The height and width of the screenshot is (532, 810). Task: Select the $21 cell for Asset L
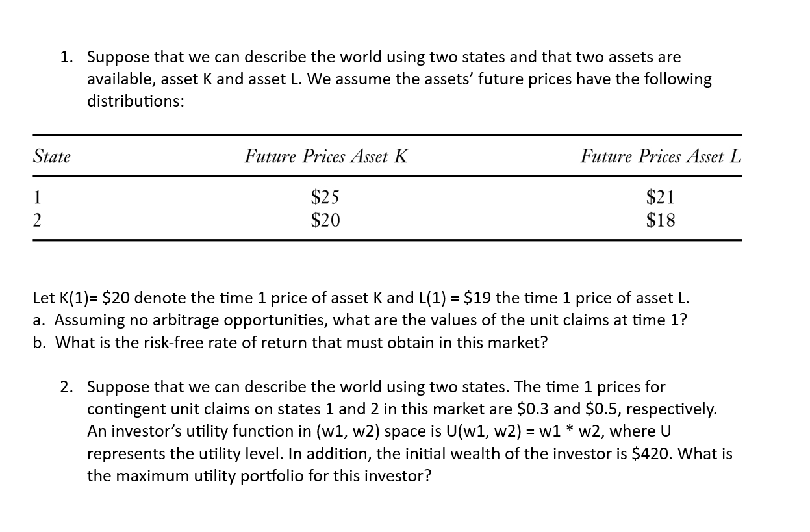tap(661, 196)
